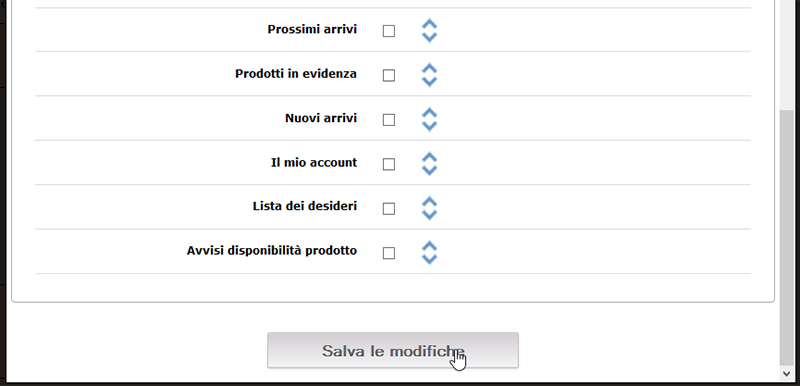Move Lista dei desideri up
The width and height of the screenshot is (800, 386).
pyautogui.click(x=430, y=202)
